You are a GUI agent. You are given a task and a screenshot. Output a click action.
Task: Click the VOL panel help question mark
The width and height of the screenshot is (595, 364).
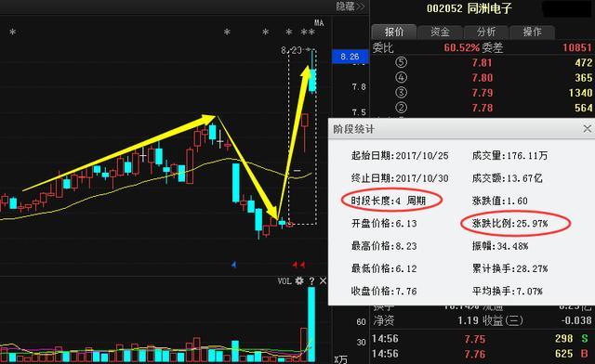tap(311, 281)
